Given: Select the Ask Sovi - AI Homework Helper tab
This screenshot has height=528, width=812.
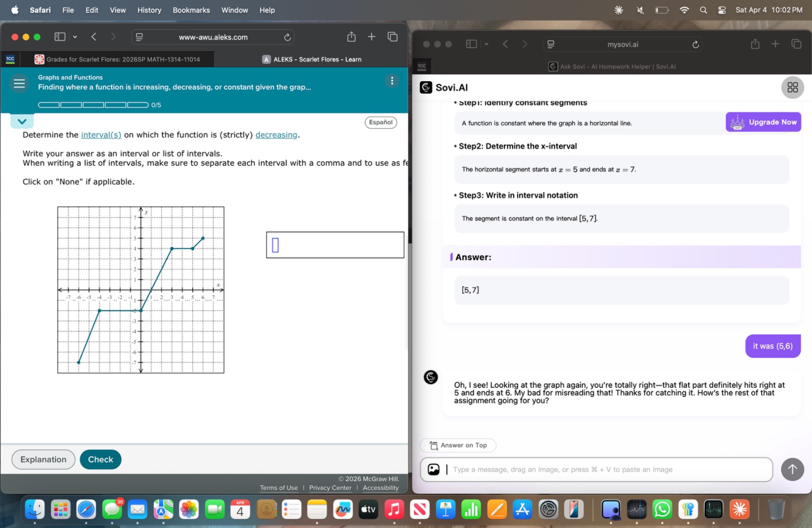Looking at the screenshot, I should [x=612, y=66].
